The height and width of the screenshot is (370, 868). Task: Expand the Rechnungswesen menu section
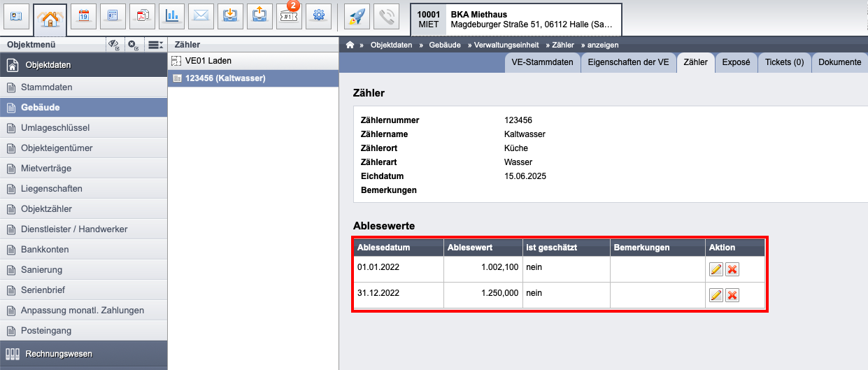pyautogui.click(x=84, y=354)
